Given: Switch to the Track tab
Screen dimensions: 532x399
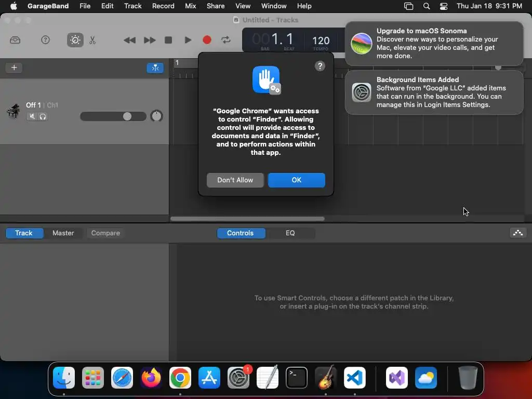Looking at the screenshot, I should pos(24,233).
